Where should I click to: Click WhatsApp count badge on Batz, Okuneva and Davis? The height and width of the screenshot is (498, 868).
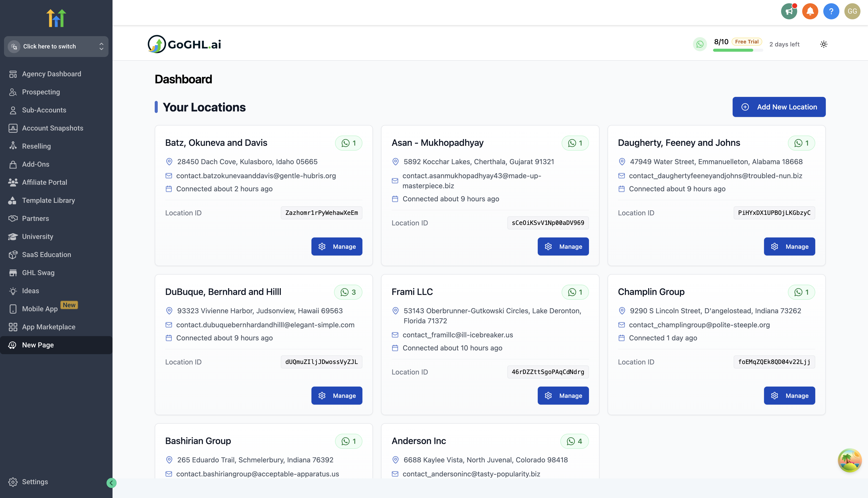coord(348,143)
